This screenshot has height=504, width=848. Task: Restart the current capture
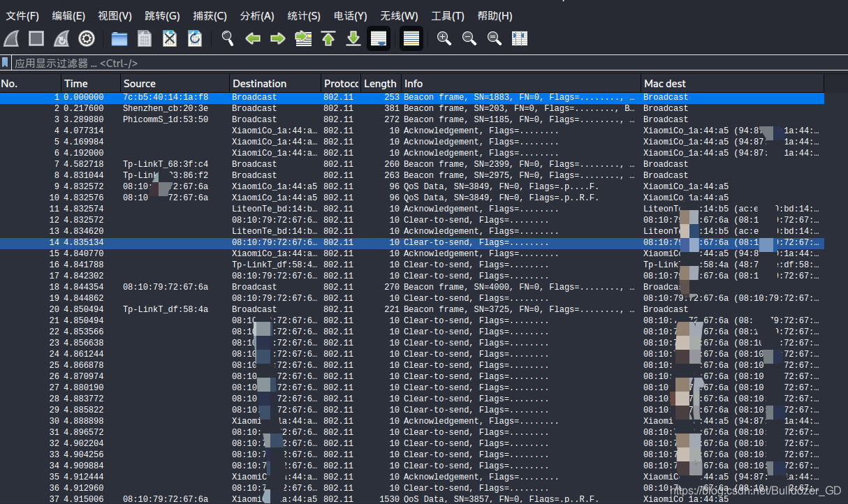coord(62,38)
